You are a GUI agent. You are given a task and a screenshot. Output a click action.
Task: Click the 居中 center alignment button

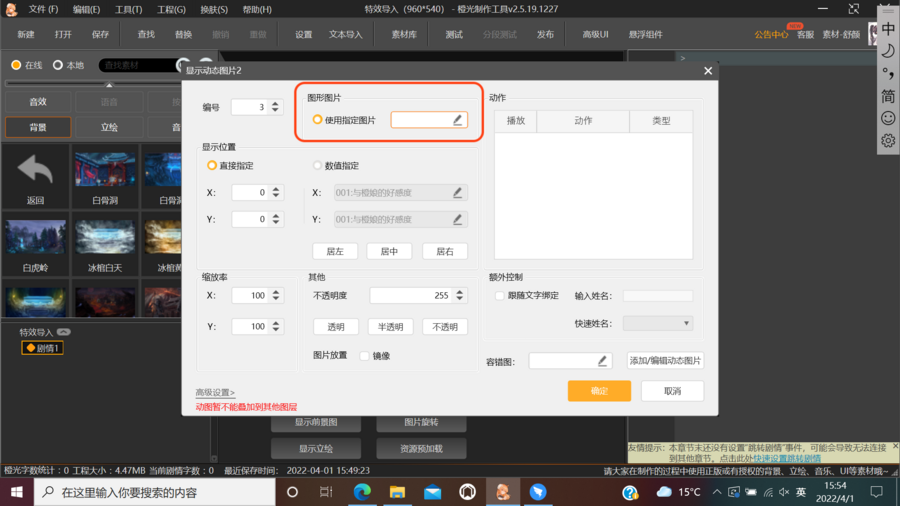point(389,252)
